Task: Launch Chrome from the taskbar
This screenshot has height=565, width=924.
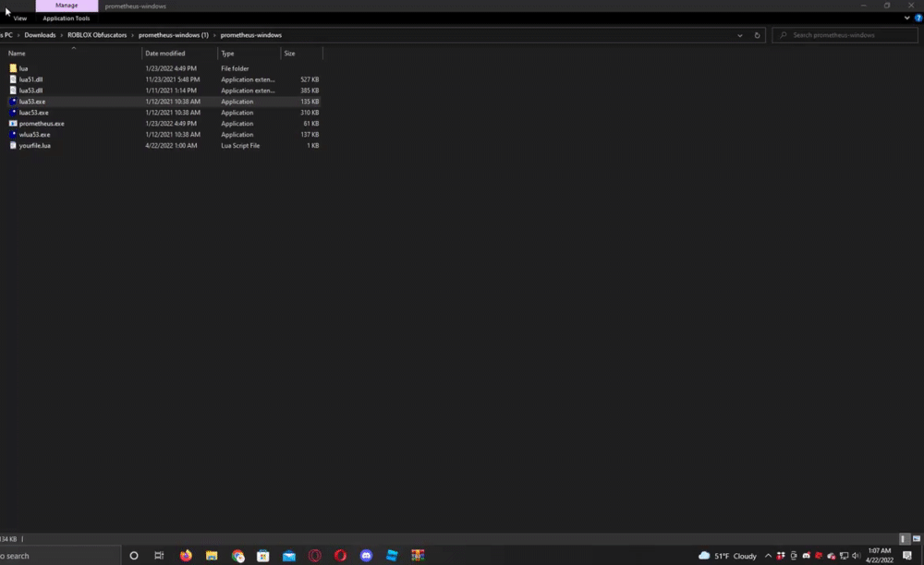Action: 238,556
